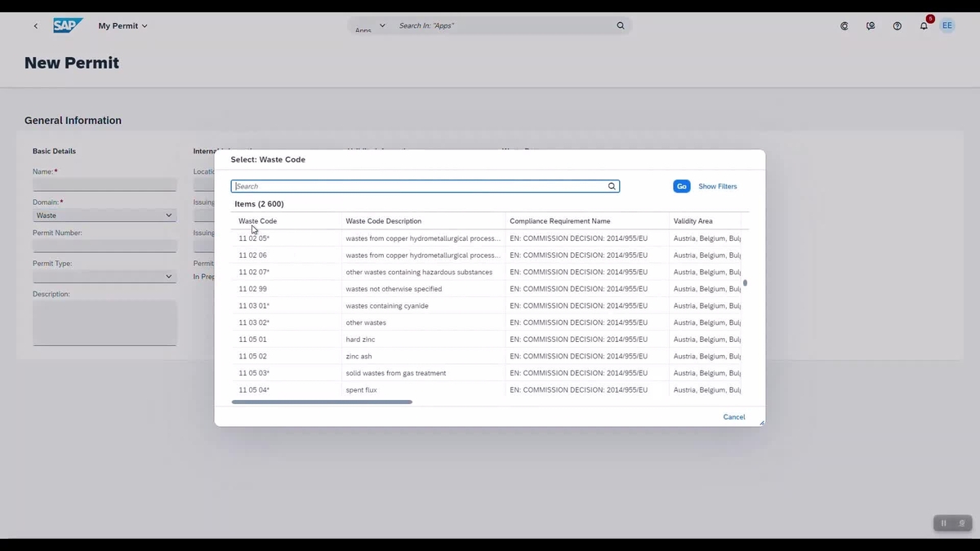The width and height of the screenshot is (980, 551).
Task: Click the back arrow in the top-left corner
Action: [35, 25]
